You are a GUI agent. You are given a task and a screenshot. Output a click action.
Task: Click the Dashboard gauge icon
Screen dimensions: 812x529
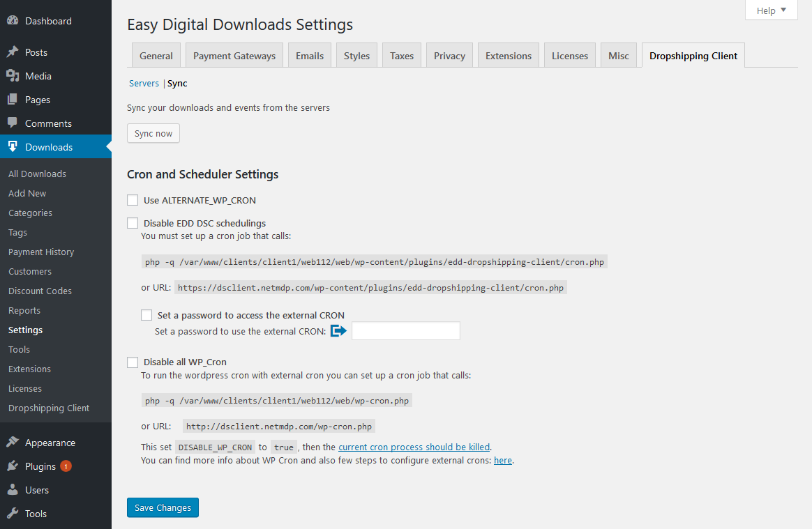pos(13,21)
